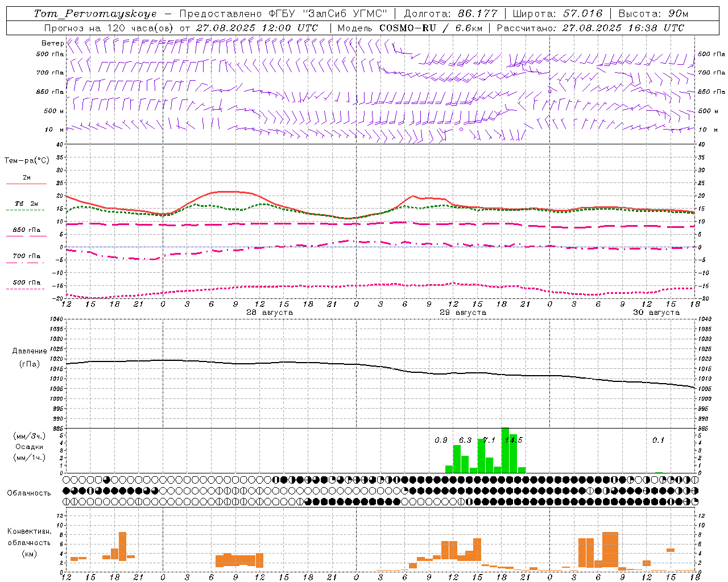Click the model name 'COSMO-RU / 6.6км'
Viewport: 728px width, 582px height.
(x=431, y=28)
